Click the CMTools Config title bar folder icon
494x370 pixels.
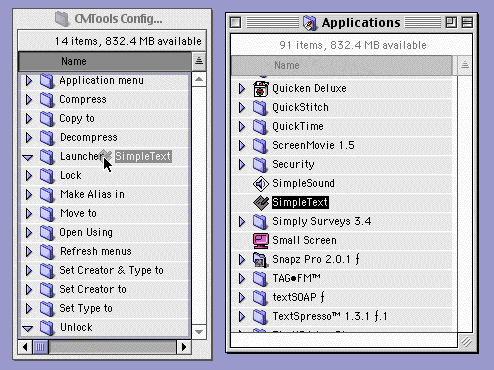pos(62,19)
